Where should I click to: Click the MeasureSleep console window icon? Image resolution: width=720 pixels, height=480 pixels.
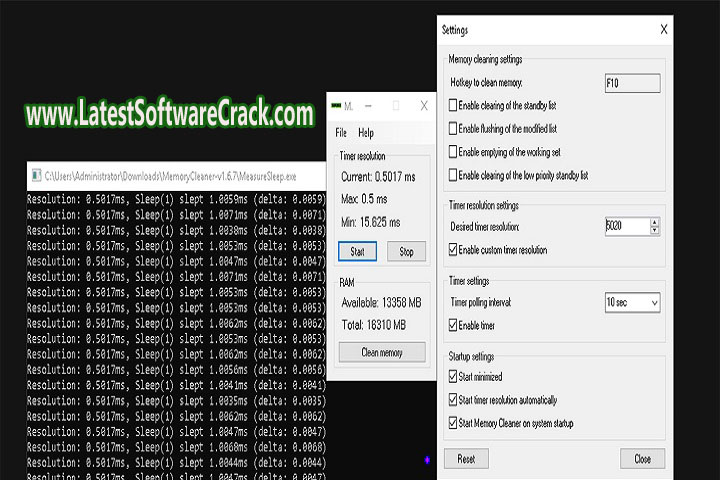35,175
